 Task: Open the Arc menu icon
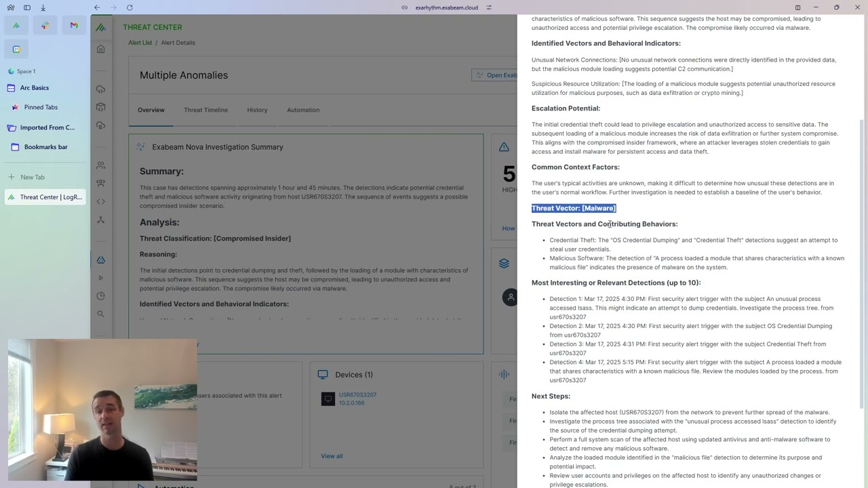[11, 7]
